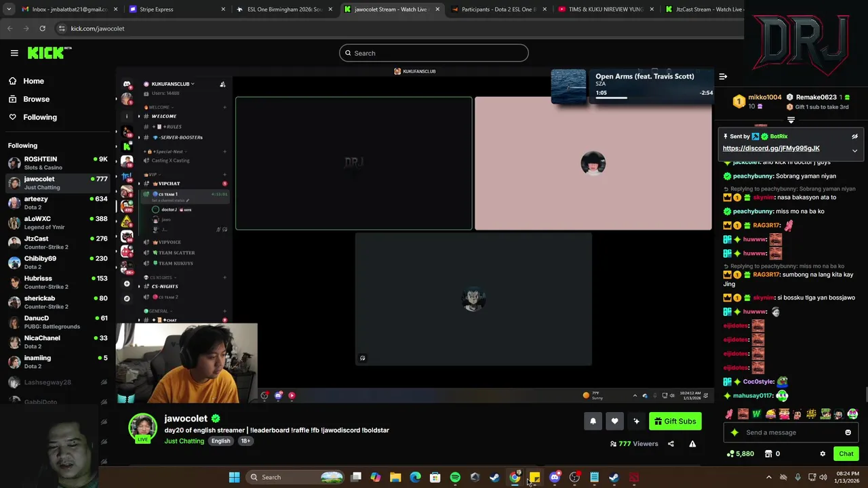Open the pinned discord.gg invite link
Viewport: 868px width, 488px height.
click(x=771, y=148)
